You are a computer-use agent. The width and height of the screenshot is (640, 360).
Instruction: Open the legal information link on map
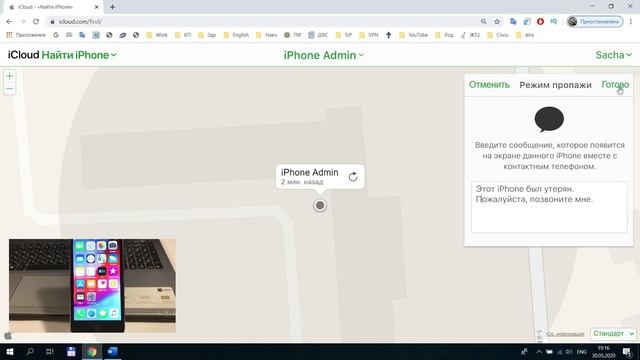tap(565, 334)
